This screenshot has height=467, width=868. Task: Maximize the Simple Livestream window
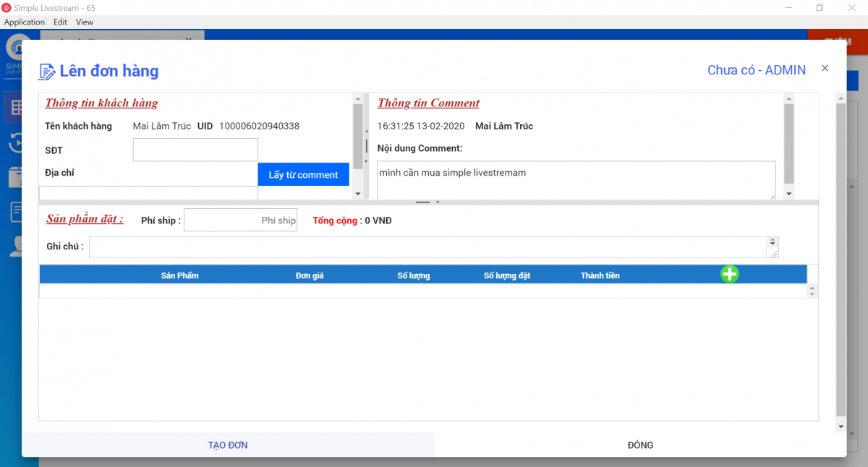coord(820,8)
